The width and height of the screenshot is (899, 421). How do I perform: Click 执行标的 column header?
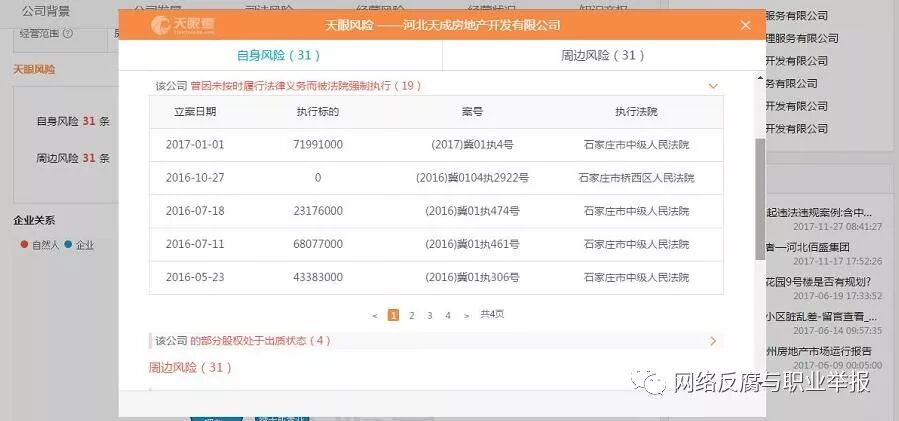pyautogui.click(x=318, y=112)
